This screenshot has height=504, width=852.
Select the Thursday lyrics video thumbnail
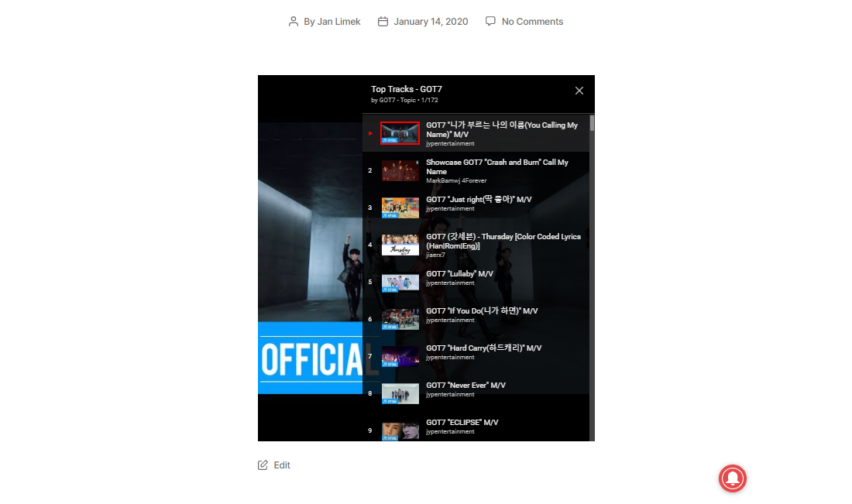point(400,245)
